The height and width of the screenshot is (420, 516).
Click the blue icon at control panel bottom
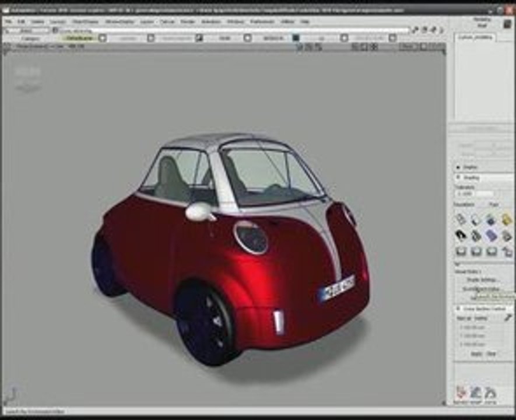coord(476,393)
